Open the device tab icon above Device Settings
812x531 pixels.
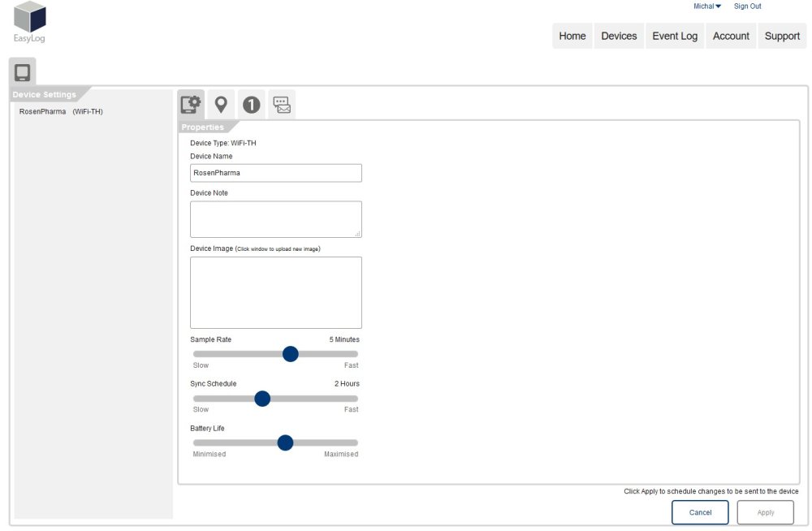(22, 72)
